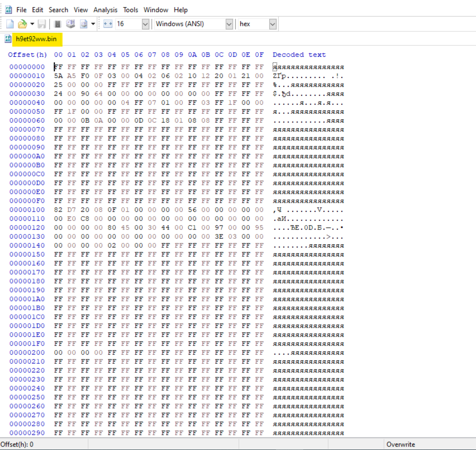Click the bytes per row width icon
The height and width of the screenshot is (450, 476).
(108, 24)
